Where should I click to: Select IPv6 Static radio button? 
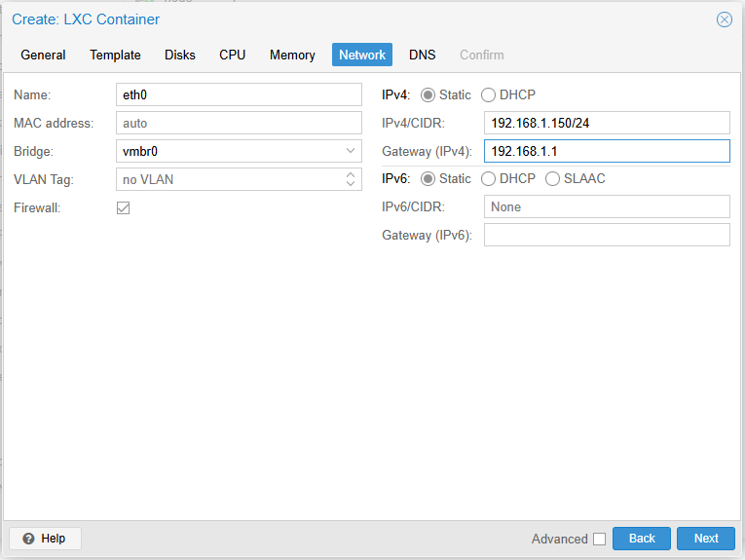(428, 178)
